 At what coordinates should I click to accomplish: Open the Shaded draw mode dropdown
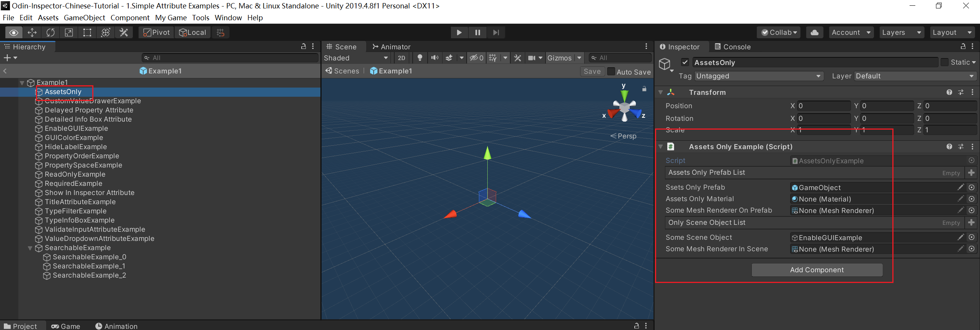tap(356, 58)
